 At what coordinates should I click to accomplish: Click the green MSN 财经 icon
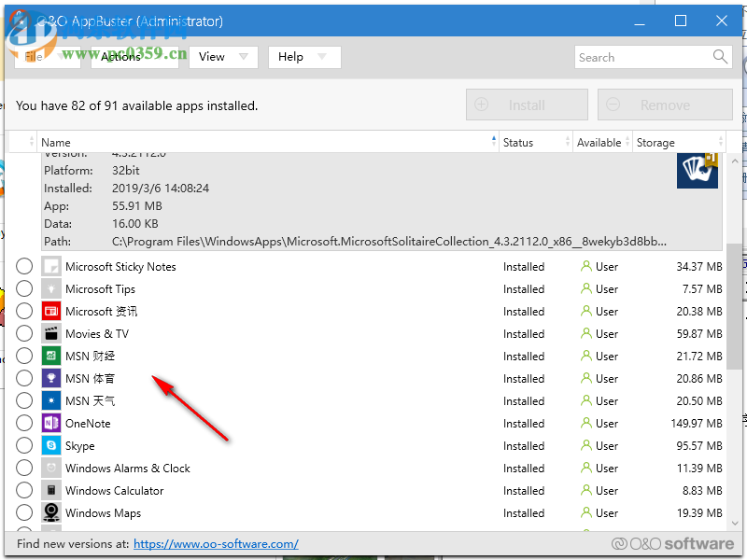click(x=51, y=357)
